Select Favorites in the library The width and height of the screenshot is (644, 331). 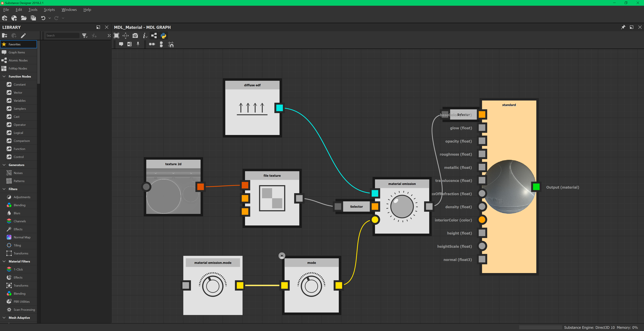coord(18,44)
